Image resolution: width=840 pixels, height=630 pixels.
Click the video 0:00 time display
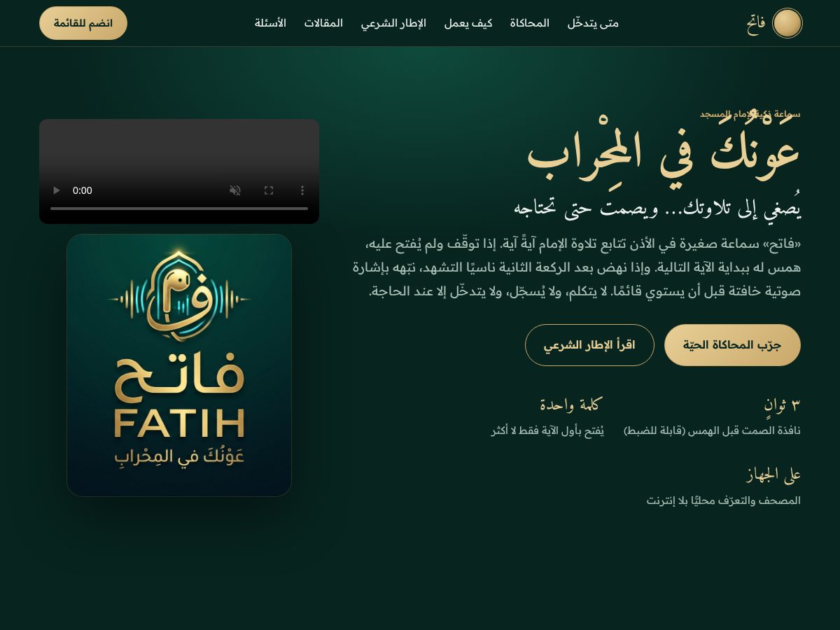[83, 190]
